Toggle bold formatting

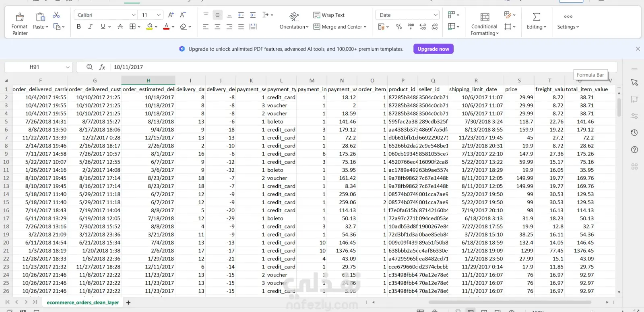tap(78, 27)
